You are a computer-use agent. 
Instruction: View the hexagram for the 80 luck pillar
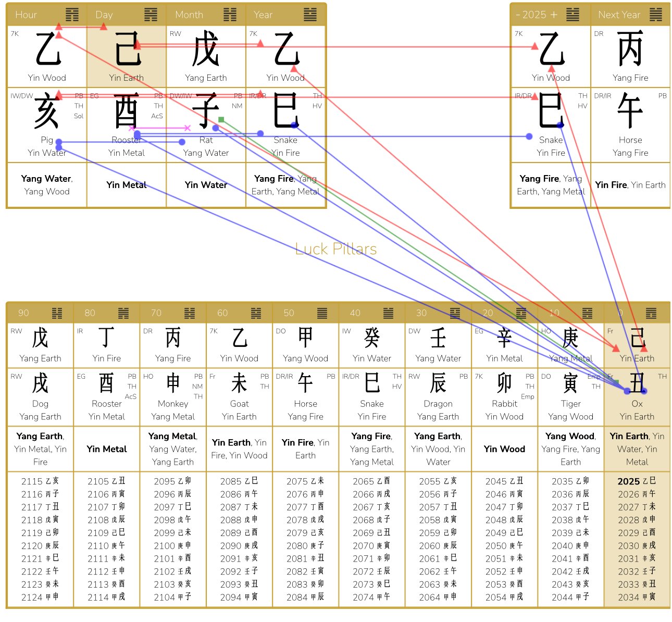pyautogui.click(x=123, y=313)
